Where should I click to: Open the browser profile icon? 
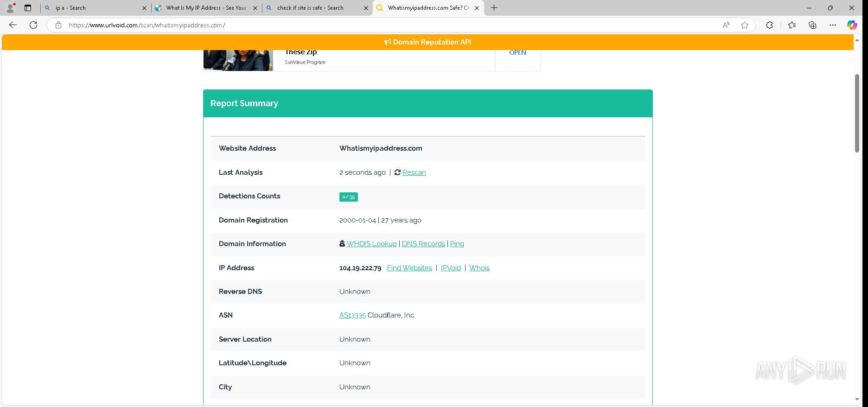[10, 8]
